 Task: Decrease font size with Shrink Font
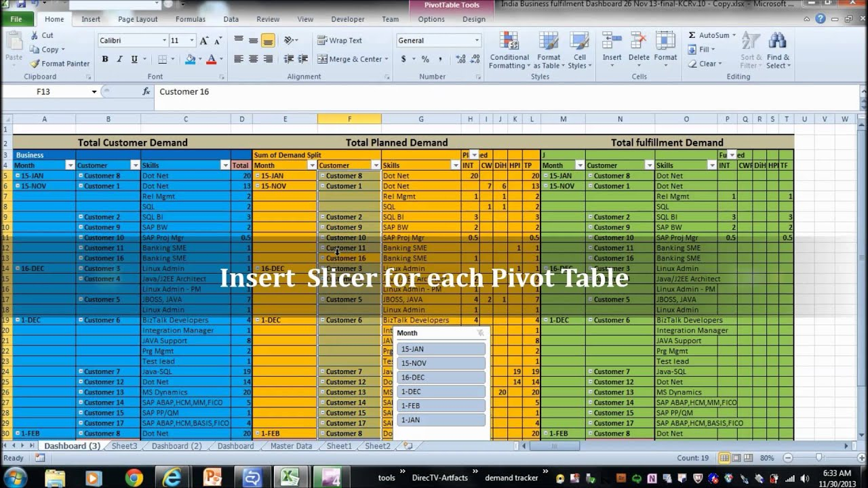[x=218, y=41]
